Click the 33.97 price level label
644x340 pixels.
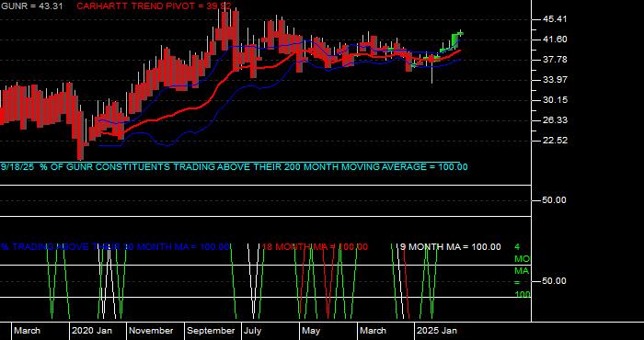[544, 80]
